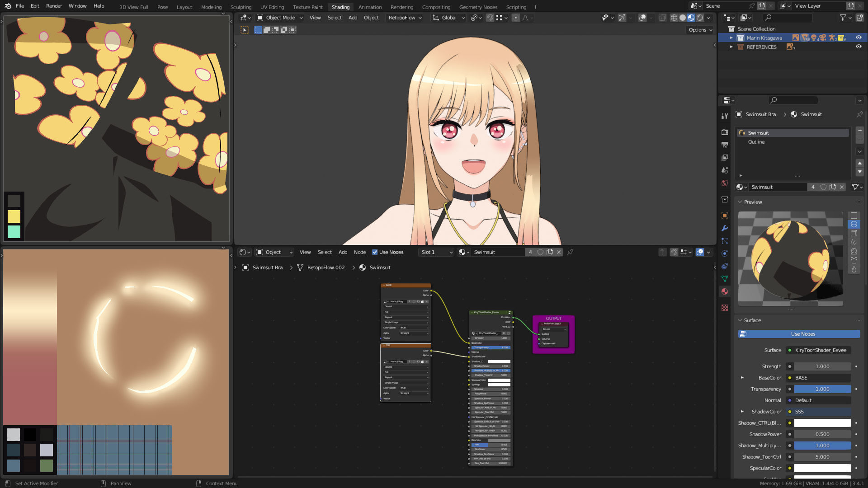Screen dimensions: 868x488
Task: Toggle viewport snapping magnet
Action: [x=490, y=18]
